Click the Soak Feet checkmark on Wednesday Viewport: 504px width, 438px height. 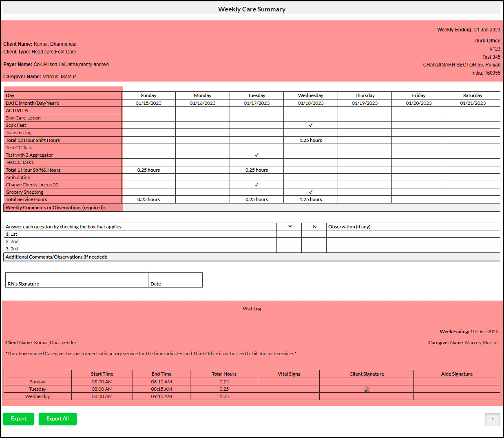pyautogui.click(x=311, y=125)
